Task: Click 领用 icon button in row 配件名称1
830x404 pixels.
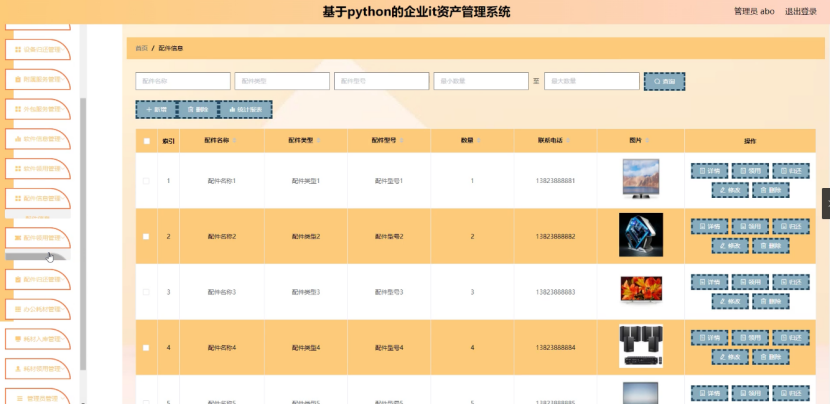Action: (x=750, y=171)
